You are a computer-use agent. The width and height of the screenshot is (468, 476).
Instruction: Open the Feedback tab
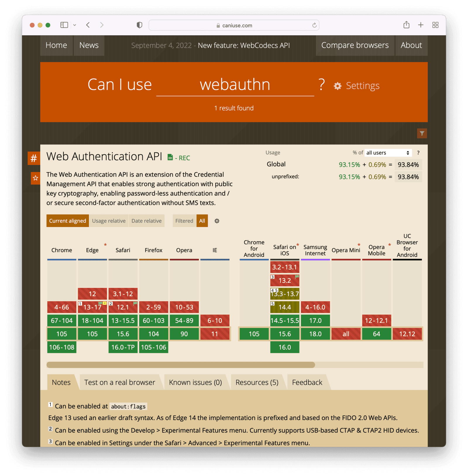point(307,382)
